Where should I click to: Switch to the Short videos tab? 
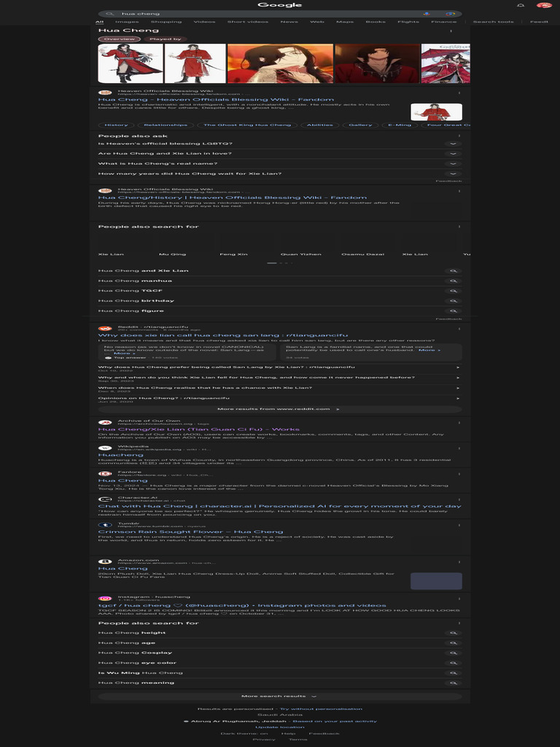point(248,21)
